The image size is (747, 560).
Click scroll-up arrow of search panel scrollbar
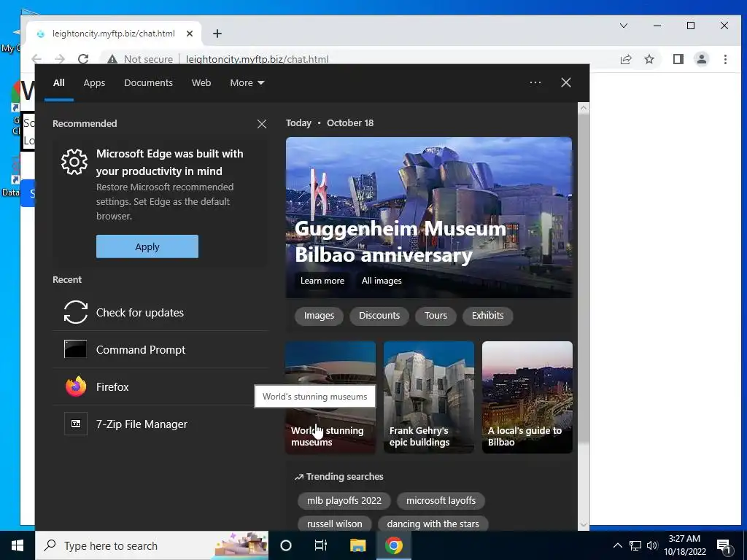[584, 108]
